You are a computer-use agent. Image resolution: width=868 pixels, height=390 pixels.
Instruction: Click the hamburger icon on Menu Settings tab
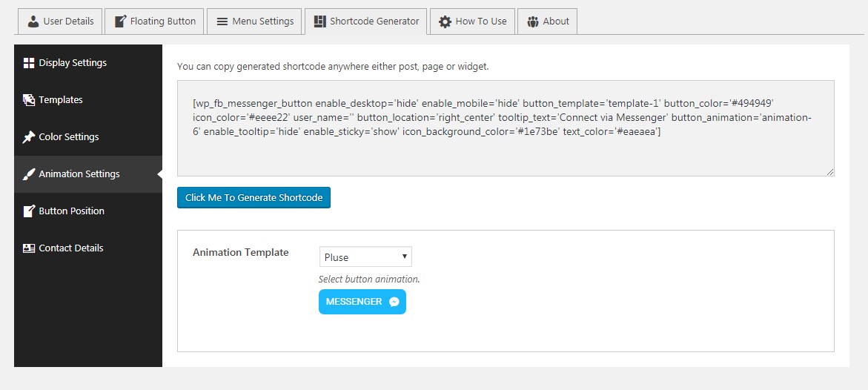coord(222,22)
